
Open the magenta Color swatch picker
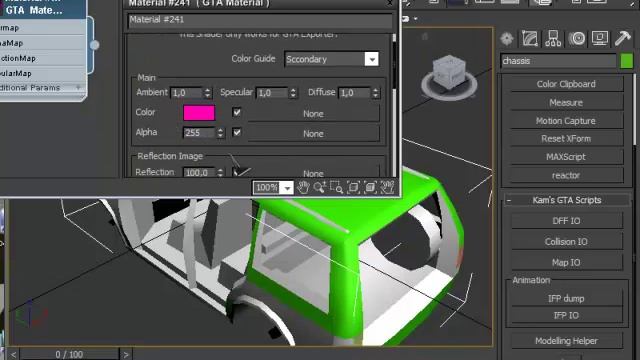click(x=199, y=113)
